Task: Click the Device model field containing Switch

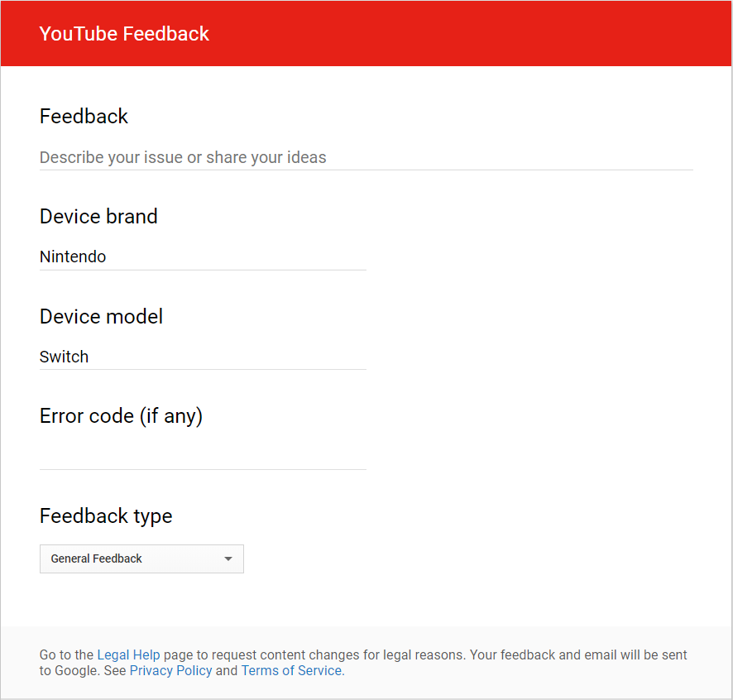Action: pyautogui.click(x=203, y=357)
